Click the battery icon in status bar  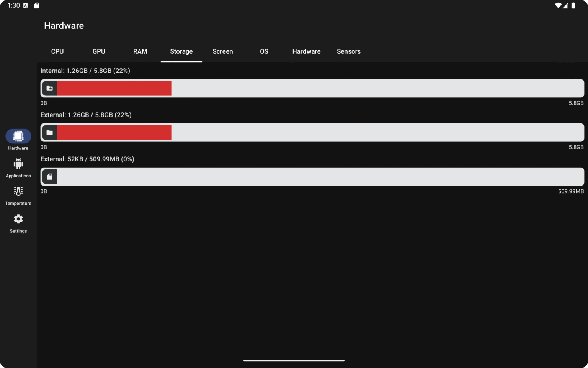(573, 5)
